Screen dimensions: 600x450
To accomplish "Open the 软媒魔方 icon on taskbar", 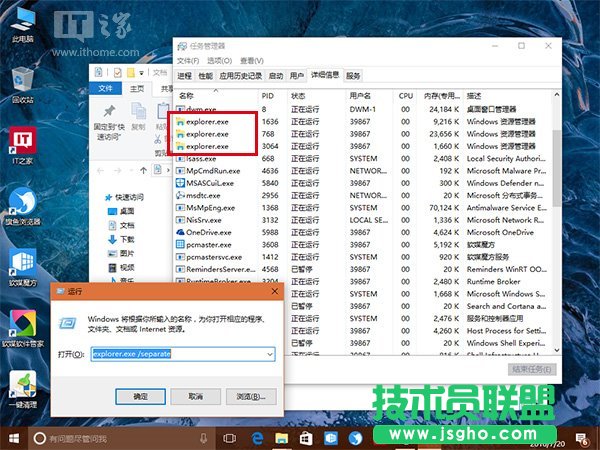I will (x=331, y=438).
